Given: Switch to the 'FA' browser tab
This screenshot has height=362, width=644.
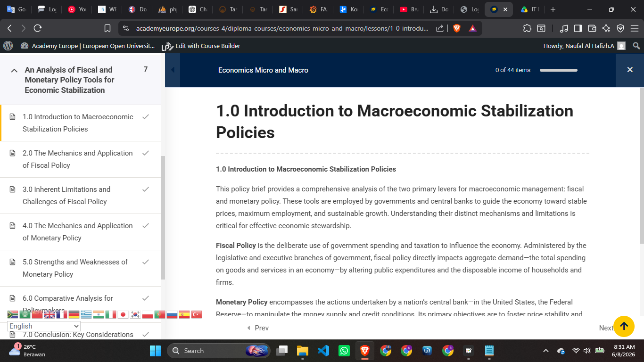Looking at the screenshot, I should click(318, 9).
